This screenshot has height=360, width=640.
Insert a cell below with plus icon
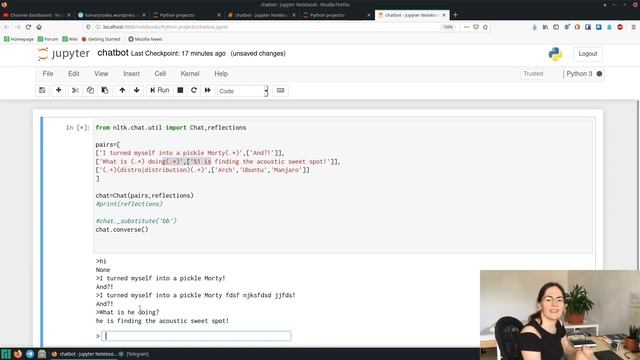[x=58, y=90]
